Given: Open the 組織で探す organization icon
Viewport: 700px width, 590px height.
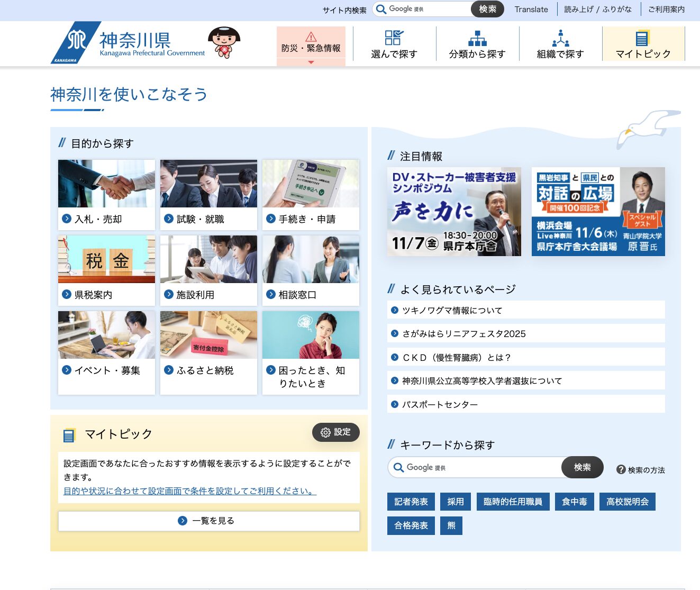Looking at the screenshot, I should pos(560,38).
